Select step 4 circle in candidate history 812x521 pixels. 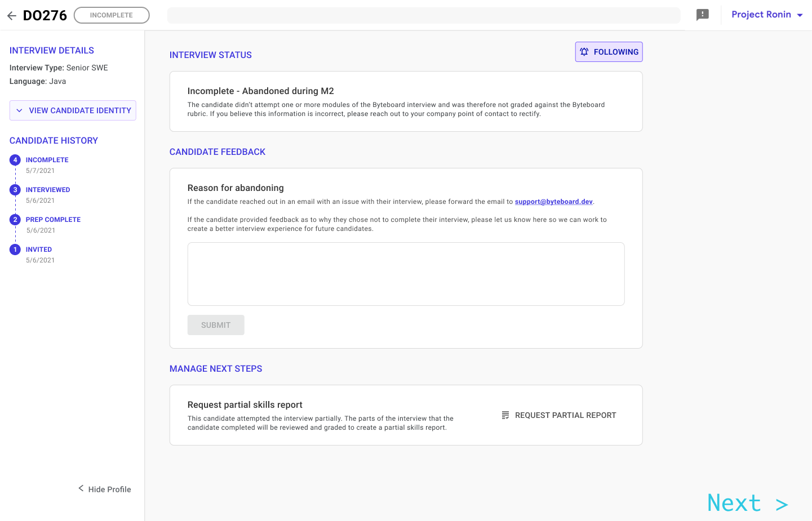tap(15, 160)
